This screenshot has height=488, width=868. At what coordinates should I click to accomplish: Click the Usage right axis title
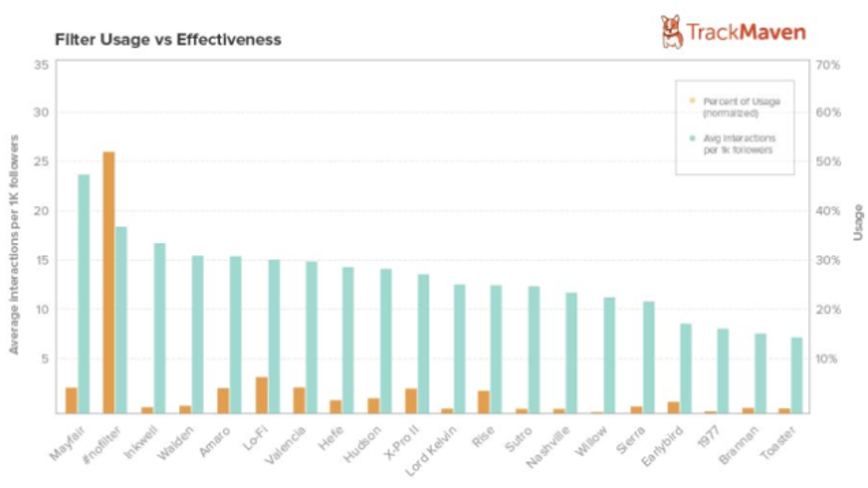(x=857, y=222)
